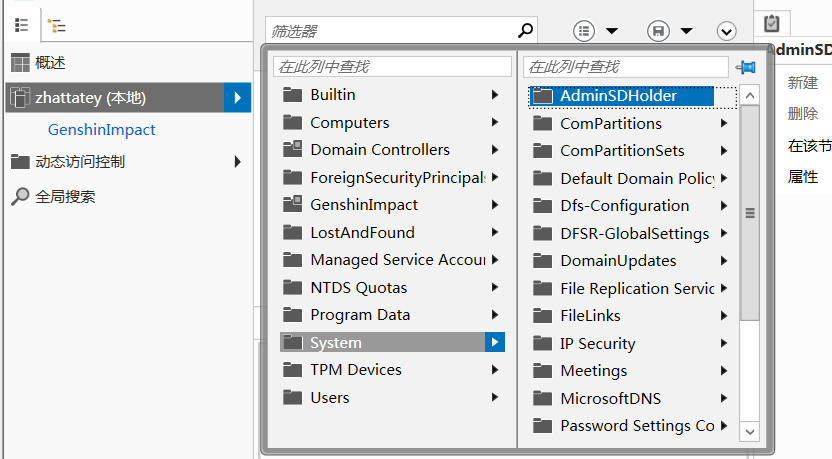Open the tasks clipboard icon tab
Image resolution: width=832 pixels, height=459 pixels.
pyautogui.click(x=771, y=23)
